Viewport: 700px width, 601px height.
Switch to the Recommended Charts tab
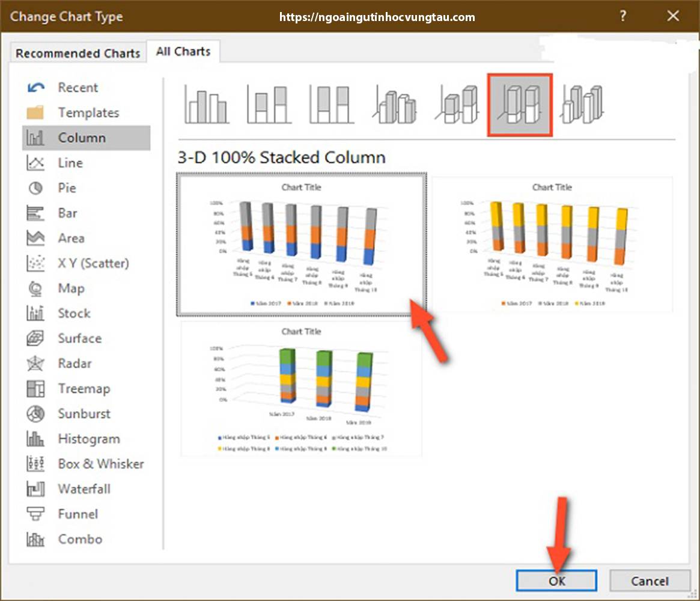click(78, 53)
